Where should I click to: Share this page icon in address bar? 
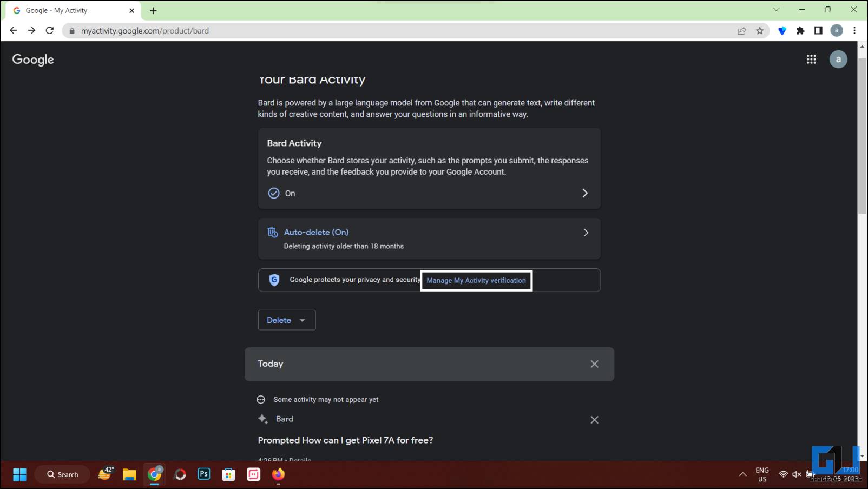[x=742, y=31]
